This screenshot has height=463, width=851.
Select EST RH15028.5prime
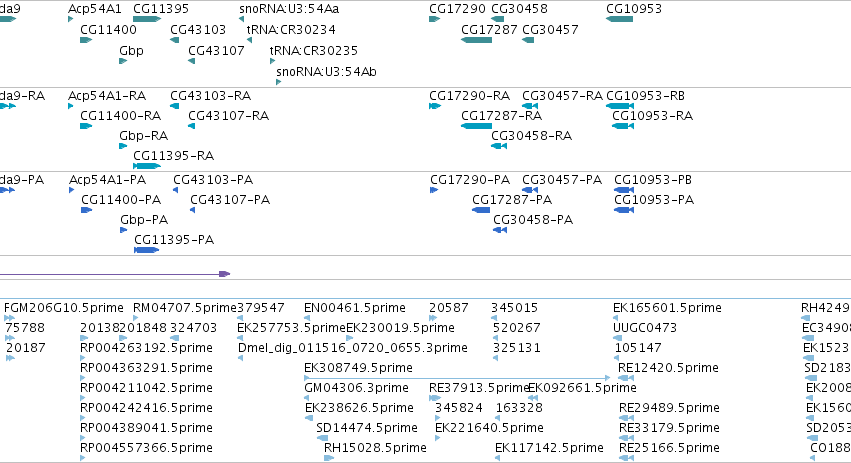(x=375, y=449)
